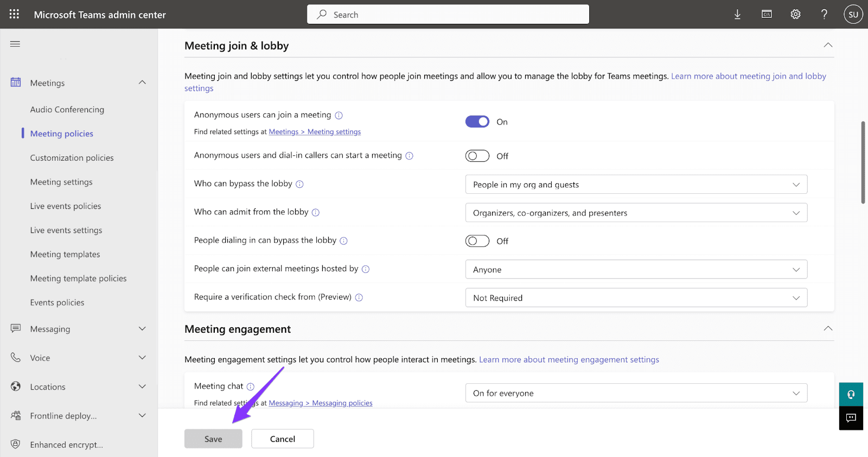Enable People dialing in can bypass the lobby
Screen dimensions: 868x457
click(477, 241)
